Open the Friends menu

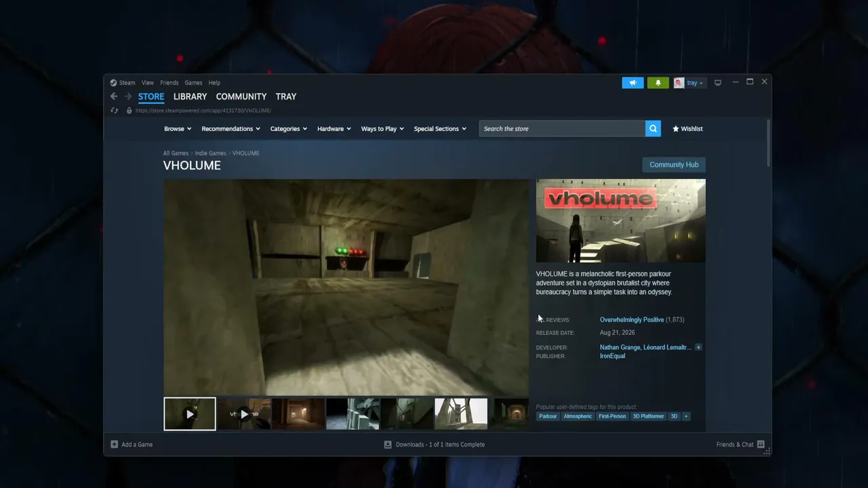[x=170, y=83]
